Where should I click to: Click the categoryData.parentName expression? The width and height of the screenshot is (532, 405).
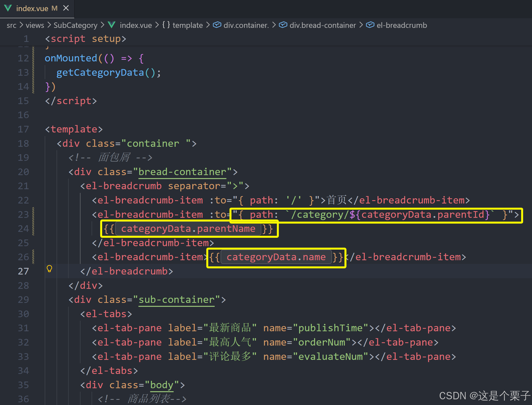point(188,229)
